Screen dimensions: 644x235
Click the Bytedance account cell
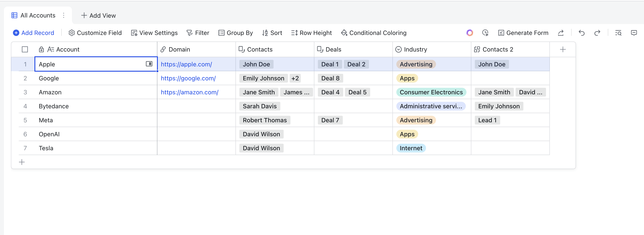96,106
